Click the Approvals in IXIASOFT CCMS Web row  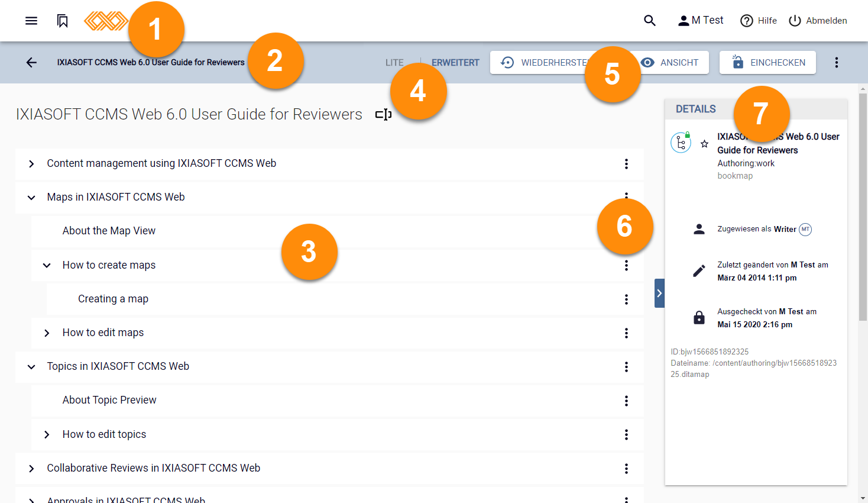pos(329,496)
